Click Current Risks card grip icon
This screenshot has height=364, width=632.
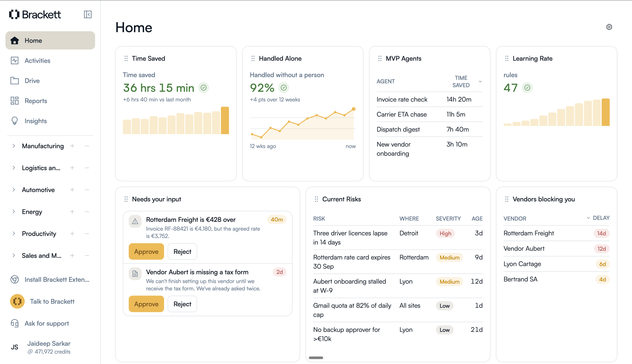pos(316,199)
